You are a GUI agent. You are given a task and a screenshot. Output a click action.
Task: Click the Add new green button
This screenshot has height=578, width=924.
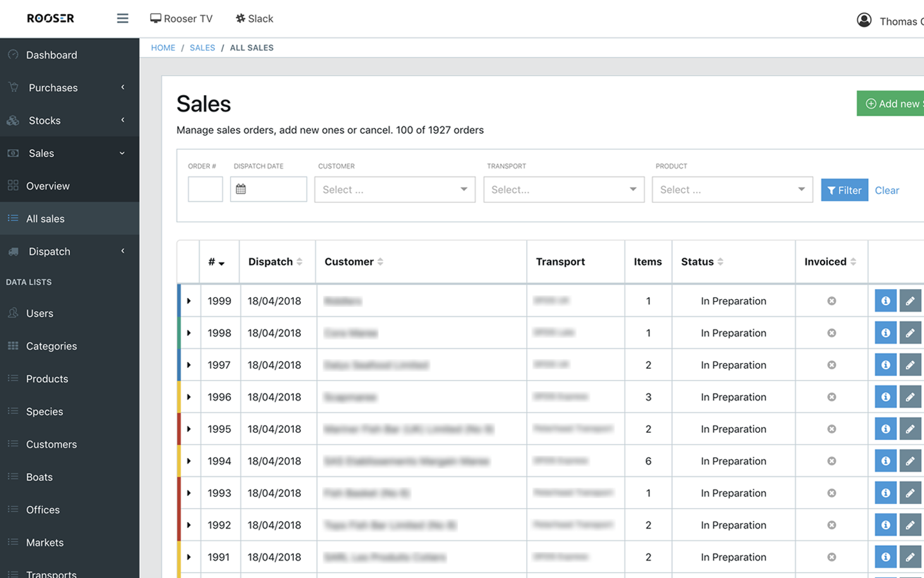click(891, 103)
